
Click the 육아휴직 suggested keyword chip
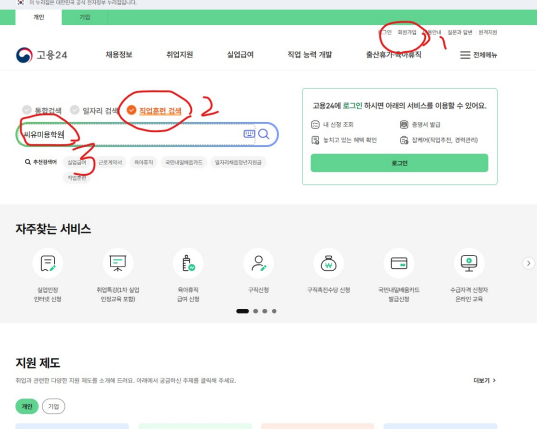click(x=143, y=162)
